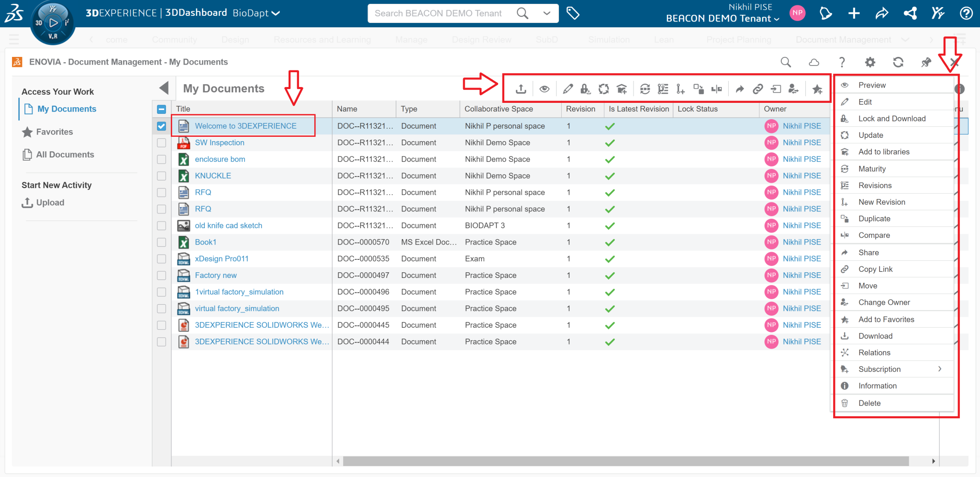
Task: Toggle the select-all header checkbox
Action: pos(161,109)
